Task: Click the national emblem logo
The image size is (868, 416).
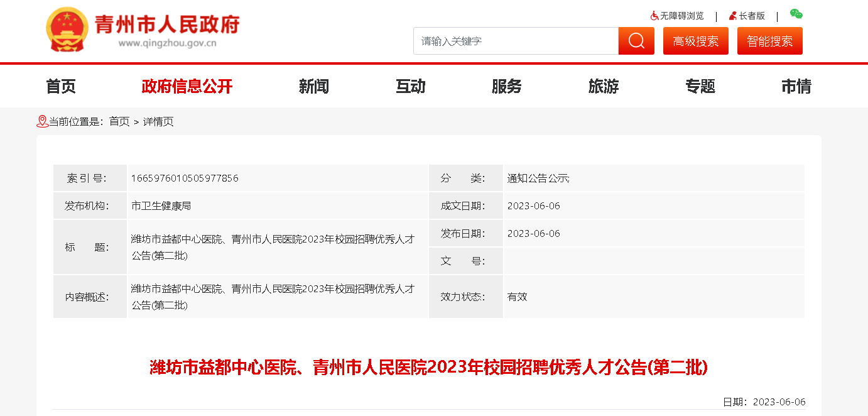Action: click(x=67, y=30)
